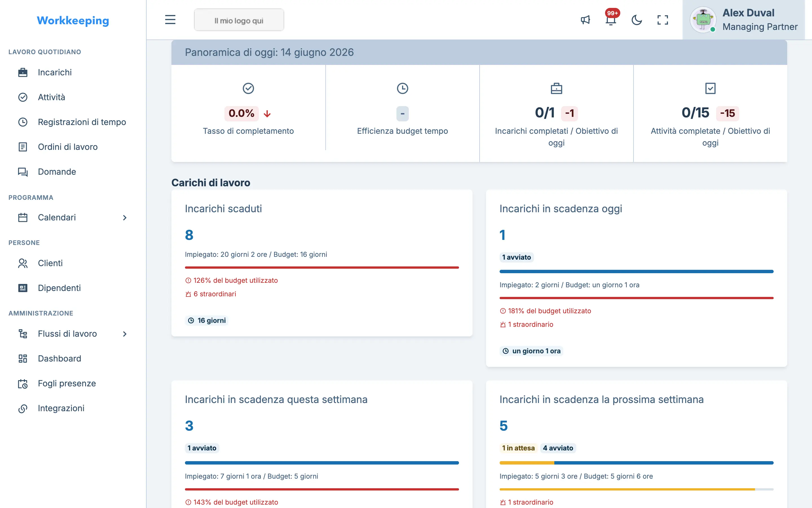Click the 'un giorno 1 ora' badge
The width and height of the screenshot is (812, 508).
pyautogui.click(x=531, y=351)
